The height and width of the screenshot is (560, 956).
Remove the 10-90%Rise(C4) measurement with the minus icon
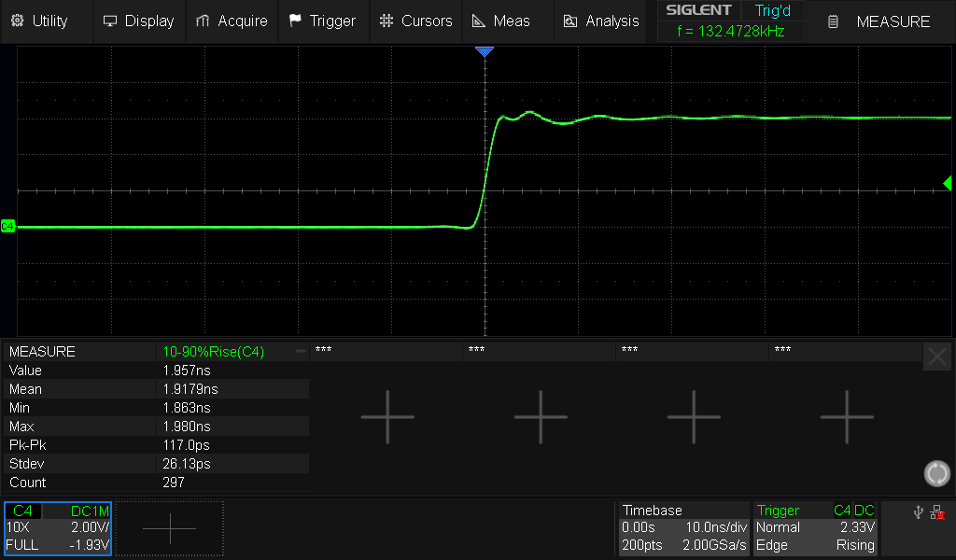click(x=300, y=352)
